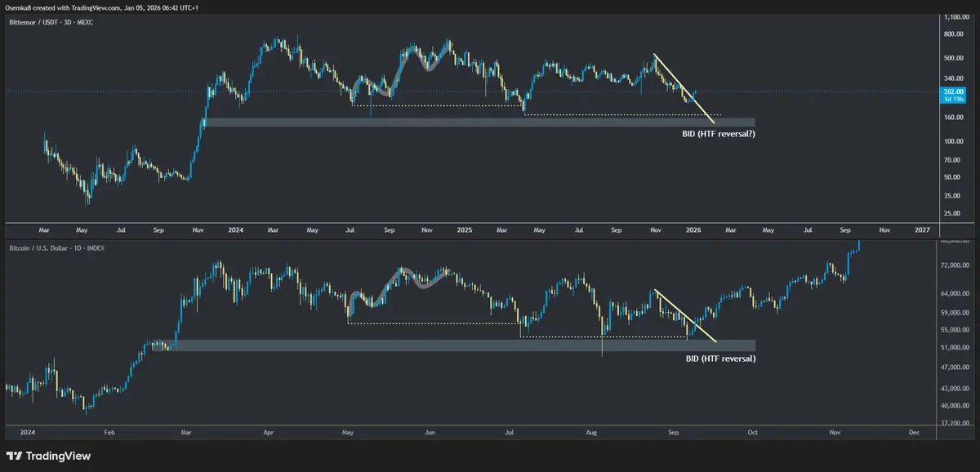Click the 2026 label on the upper time axis

(x=693, y=231)
